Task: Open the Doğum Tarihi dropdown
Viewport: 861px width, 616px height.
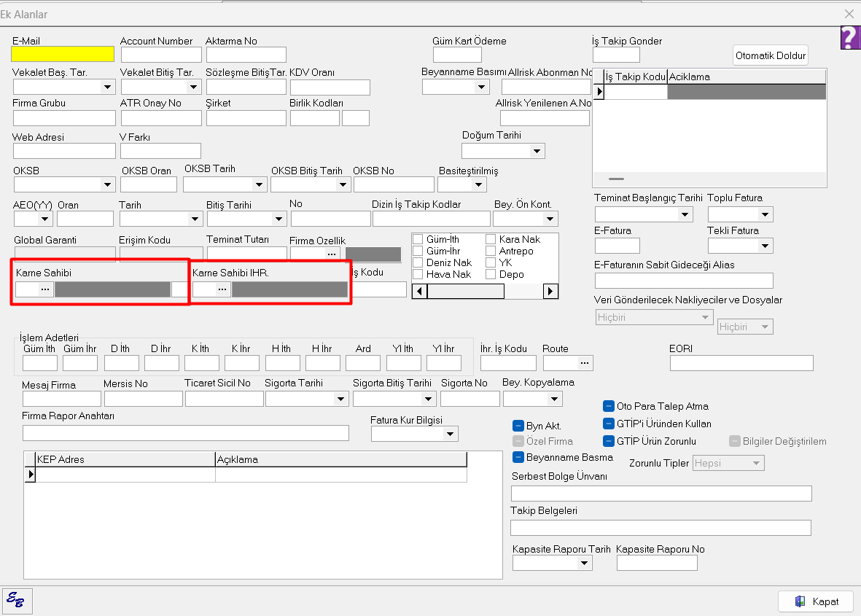Action: [x=537, y=151]
